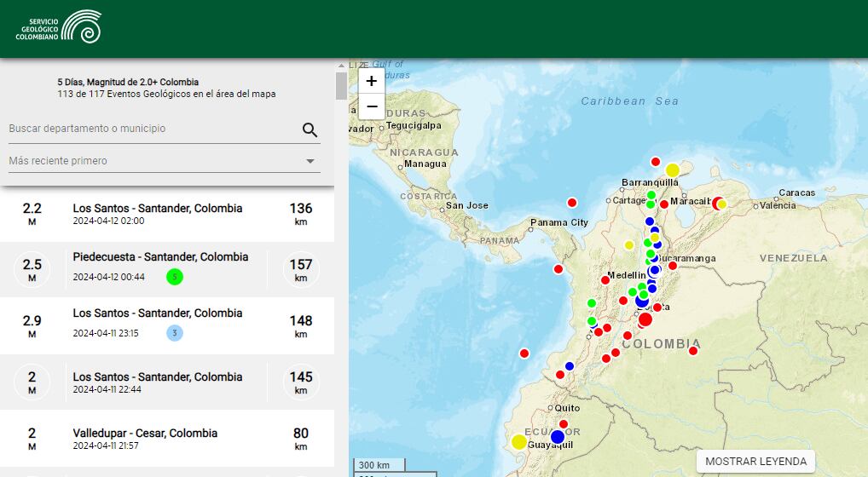Click the red marker just right of the COLOMBIA label

(x=693, y=351)
